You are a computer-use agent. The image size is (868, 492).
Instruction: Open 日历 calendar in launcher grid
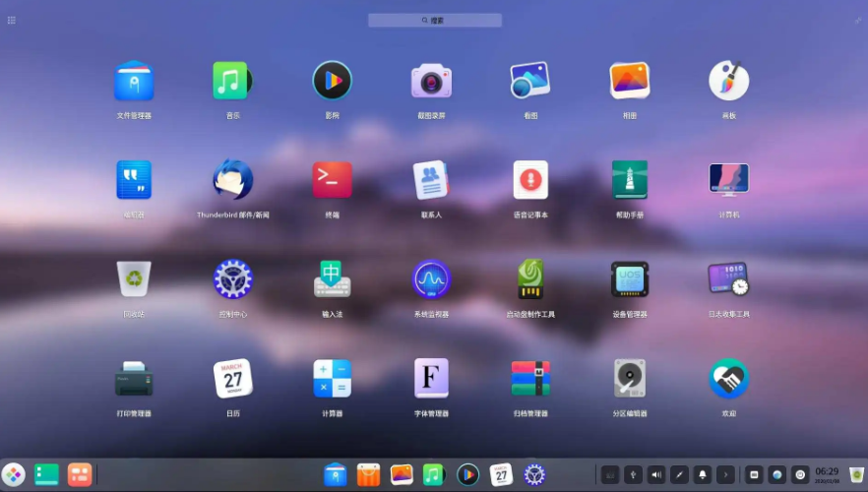point(232,379)
